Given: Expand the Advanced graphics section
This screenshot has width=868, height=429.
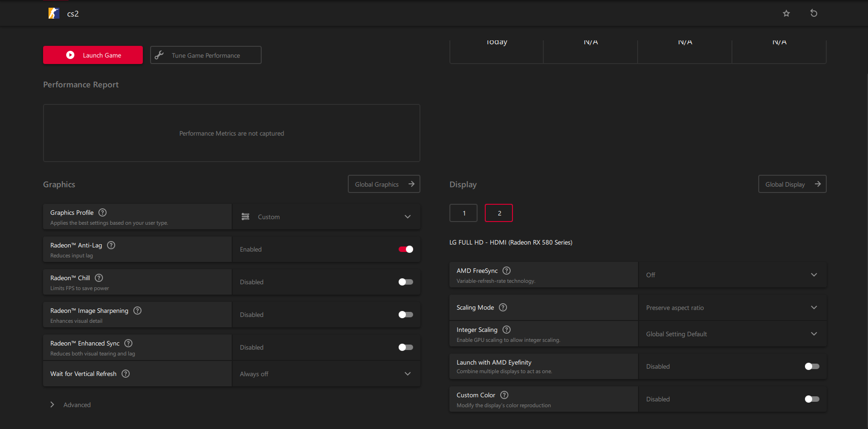Looking at the screenshot, I should [x=70, y=404].
